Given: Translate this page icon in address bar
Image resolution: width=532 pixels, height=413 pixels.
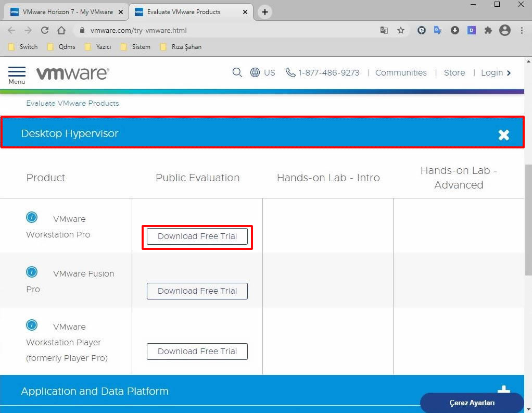Looking at the screenshot, I should (x=384, y=30).
